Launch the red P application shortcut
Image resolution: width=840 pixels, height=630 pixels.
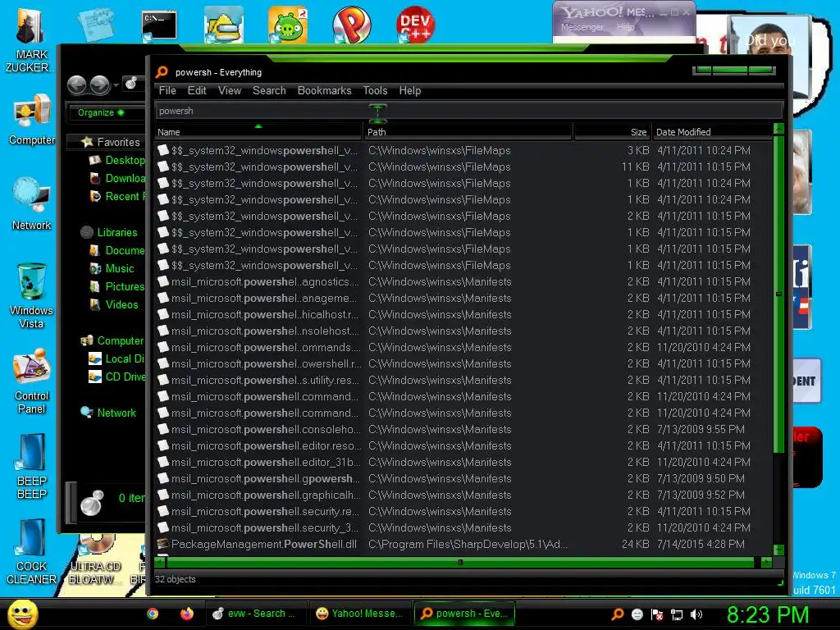(352, 25)
